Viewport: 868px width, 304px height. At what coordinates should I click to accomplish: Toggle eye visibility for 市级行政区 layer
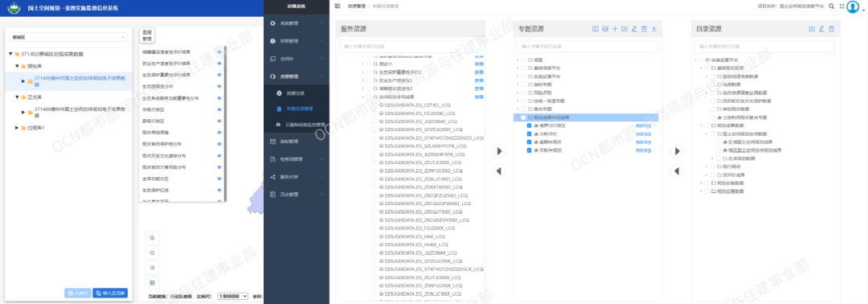coord(219,109)
